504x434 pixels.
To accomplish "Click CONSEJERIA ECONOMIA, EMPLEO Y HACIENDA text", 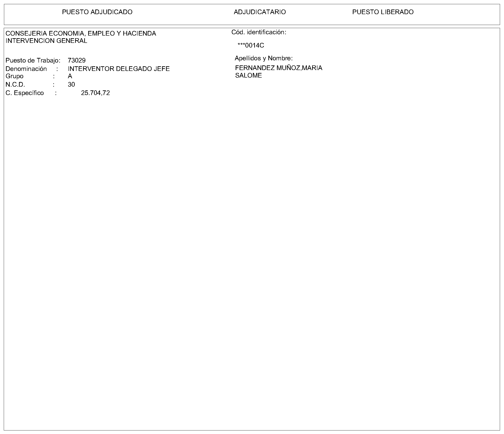I will click(x=81, y=33).
